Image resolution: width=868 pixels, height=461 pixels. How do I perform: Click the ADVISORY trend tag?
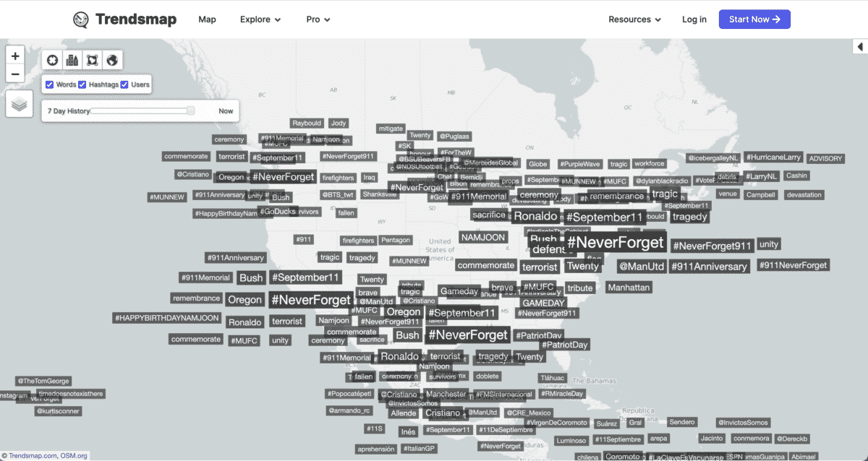pos(825,158)
